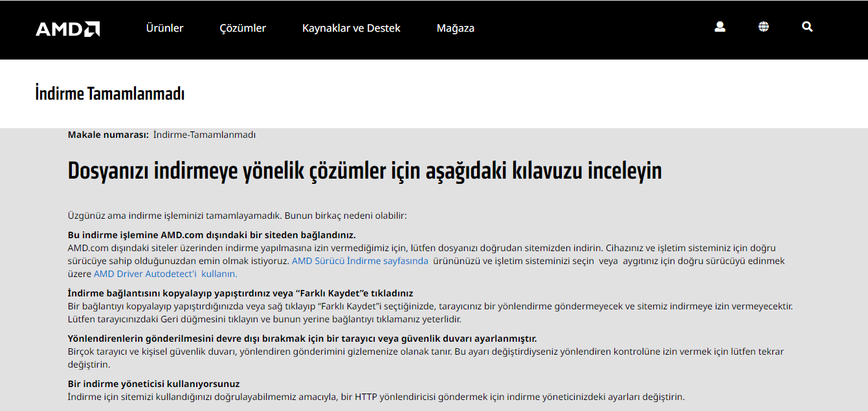Image resolution: width=868 pixels, height=411 pixels.
Task: Click the İndirme-Tamamlanmadı article number value
Action: click(x=205, y=135)
